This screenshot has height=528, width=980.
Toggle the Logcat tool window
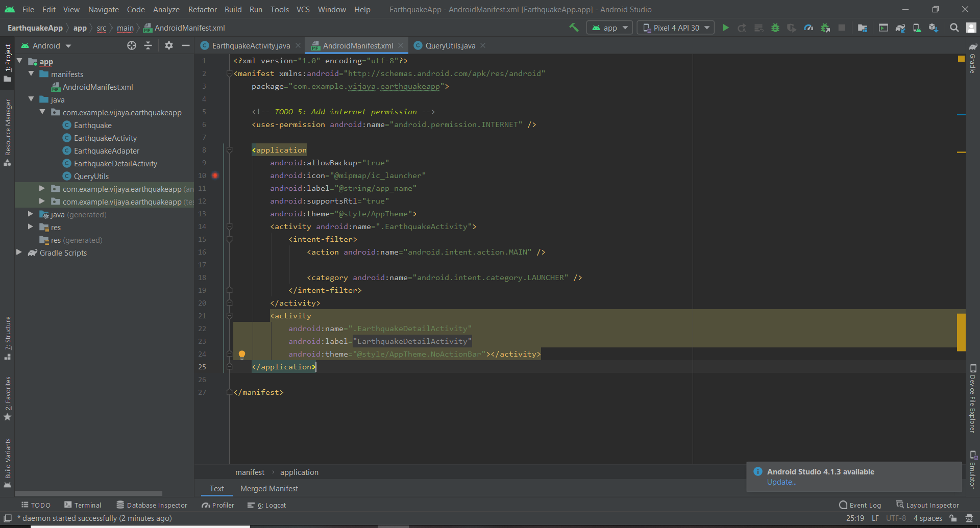pyautogui.click(x=266, y=505)
